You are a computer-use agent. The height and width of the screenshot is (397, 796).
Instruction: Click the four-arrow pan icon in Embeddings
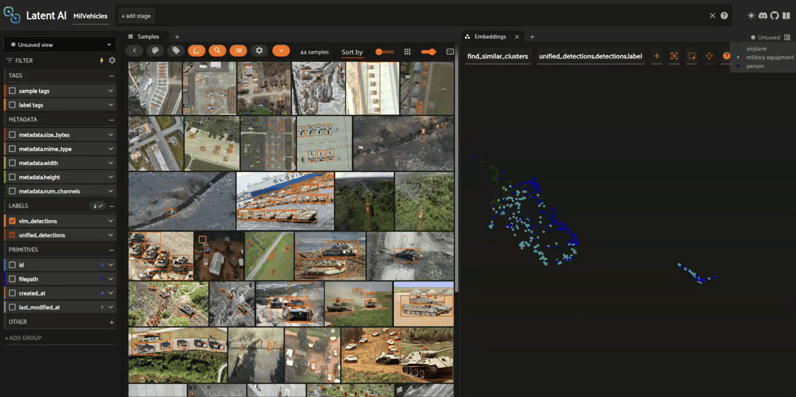[x=709, y=56]
